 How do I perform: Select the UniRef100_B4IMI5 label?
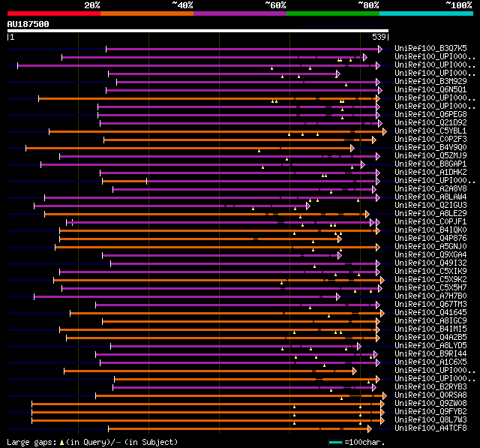(430, 329)
